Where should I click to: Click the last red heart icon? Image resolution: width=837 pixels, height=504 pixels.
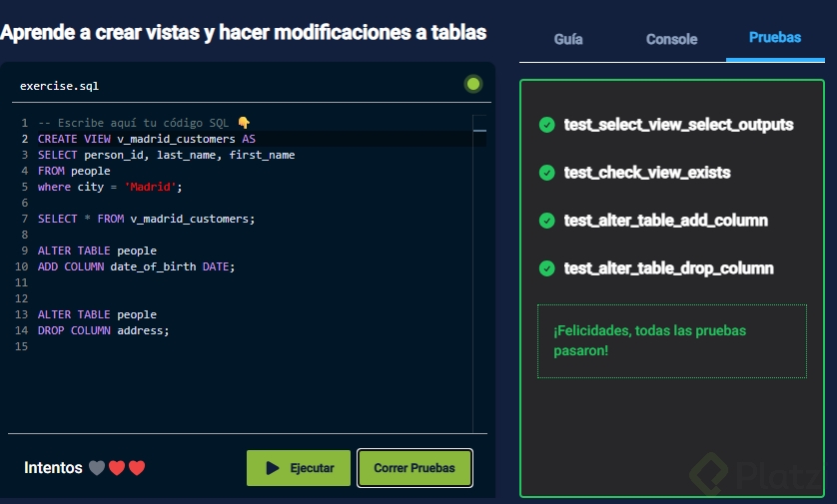[x=137, y=468]
